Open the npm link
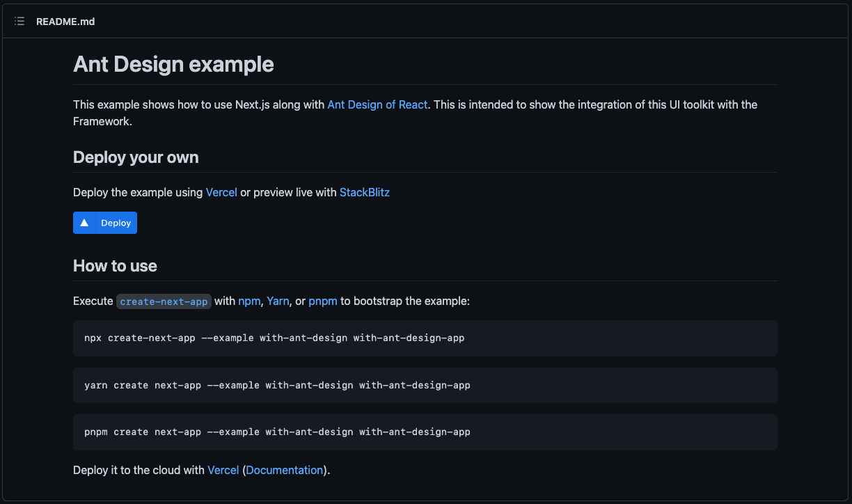This screenshot has width=852, height=504. coord(249,301)
